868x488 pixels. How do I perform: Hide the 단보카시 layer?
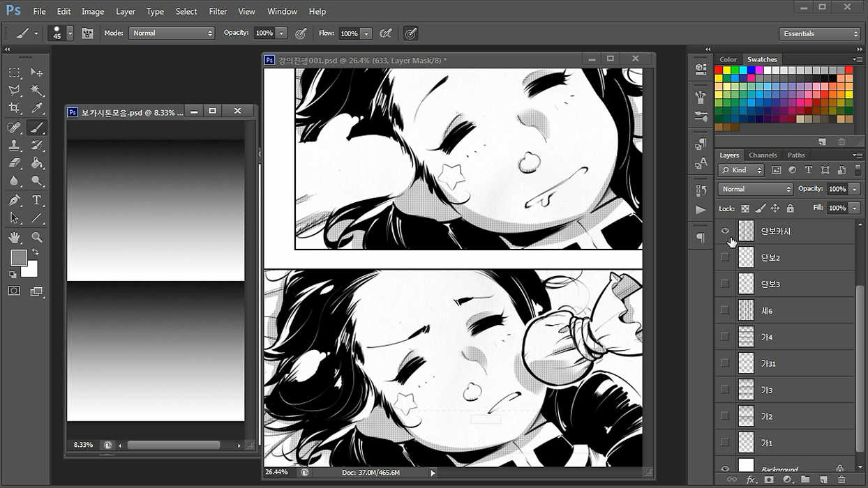point(725,231)
